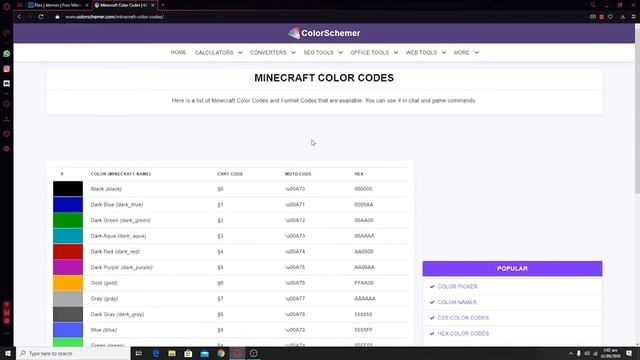Viewport: 640px width, 360px height.
Task: Open Microsoft Store from the taskbar
Action: click(188, 353)
